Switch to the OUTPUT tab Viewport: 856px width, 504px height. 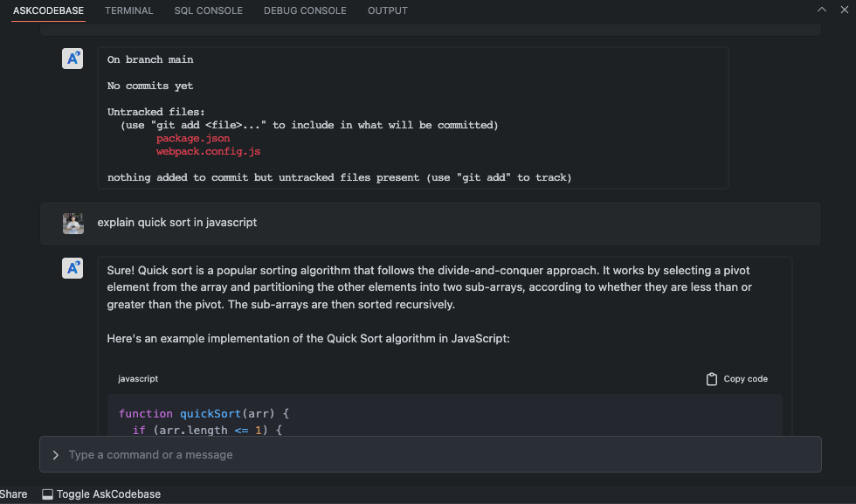coord(387,10)
